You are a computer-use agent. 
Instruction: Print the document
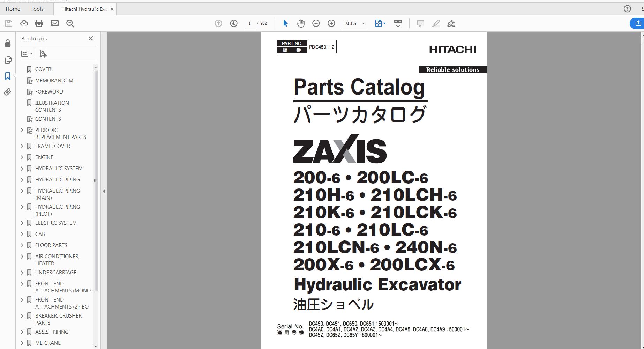[x=39, y=23]
